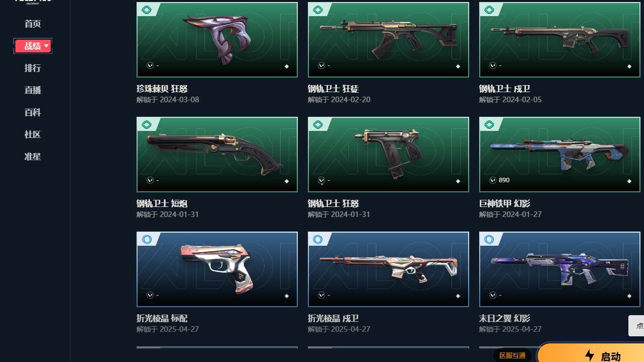Select the 钢轨卫士 狂怒 weapon thumbnail
This screenshot has width=644, height=362.
[x=389, y=155]
